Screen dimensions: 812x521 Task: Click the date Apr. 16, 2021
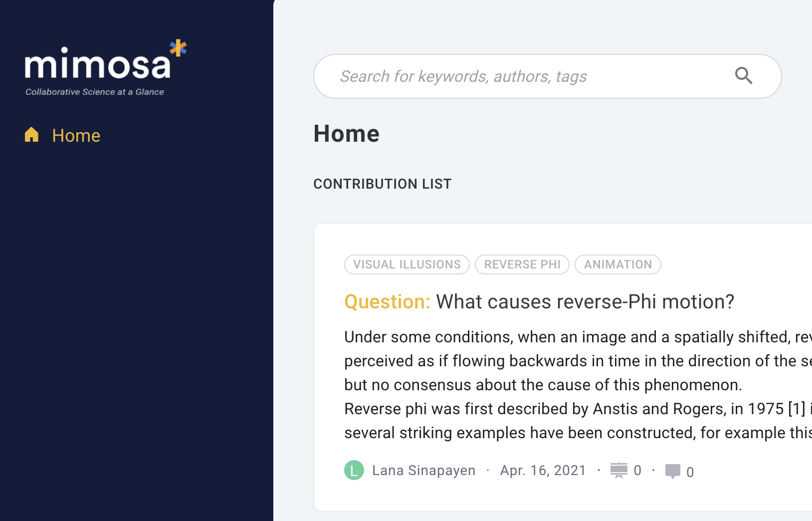[x=543, y=470]
